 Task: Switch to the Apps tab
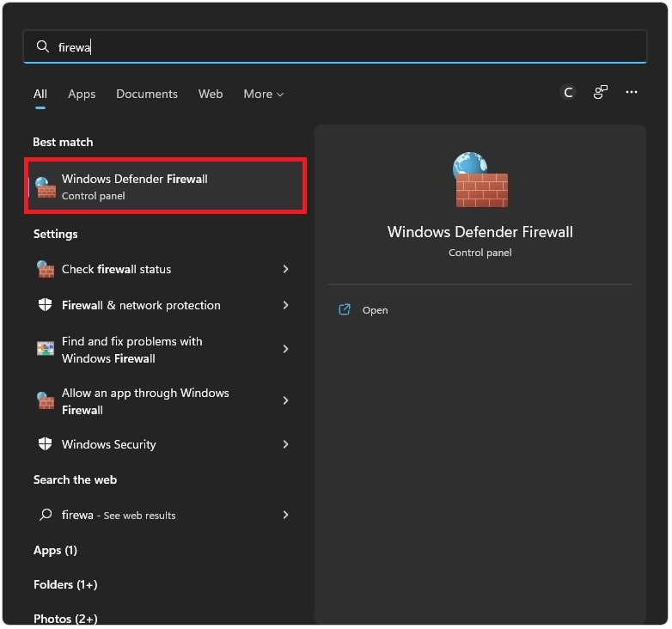click(x=82, y=94)
